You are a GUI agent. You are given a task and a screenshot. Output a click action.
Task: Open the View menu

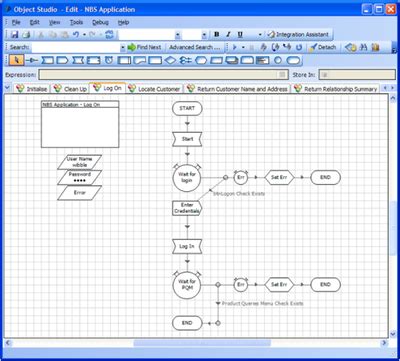[x=54, y=22]
